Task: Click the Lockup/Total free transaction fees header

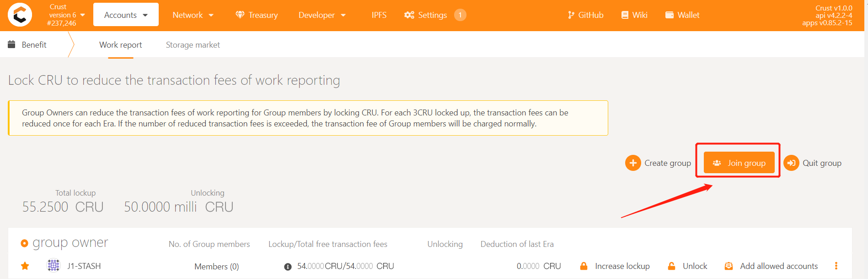Action: tap(328, 244)
